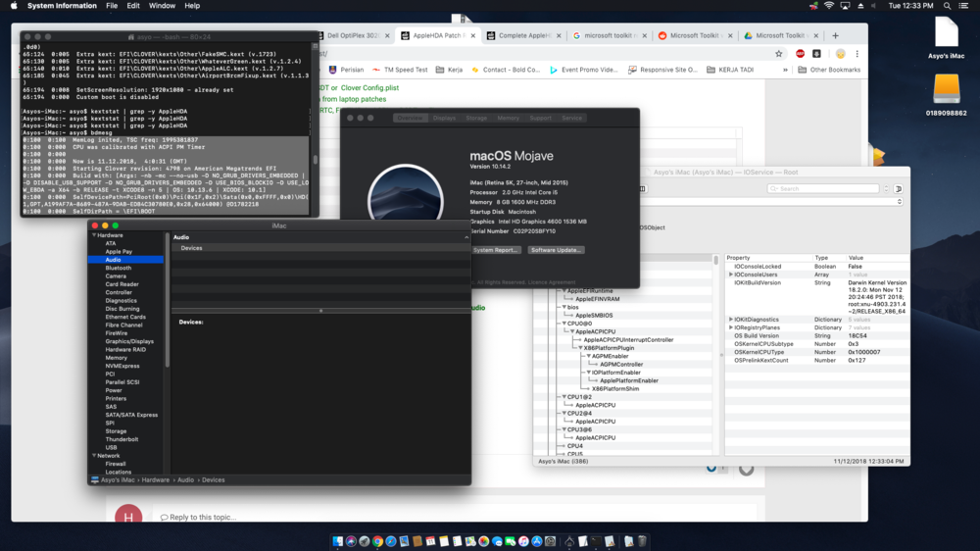The image size is (980, 551).
Task: Select Bluetooth in the hardware sidebar
Action: 119,268
